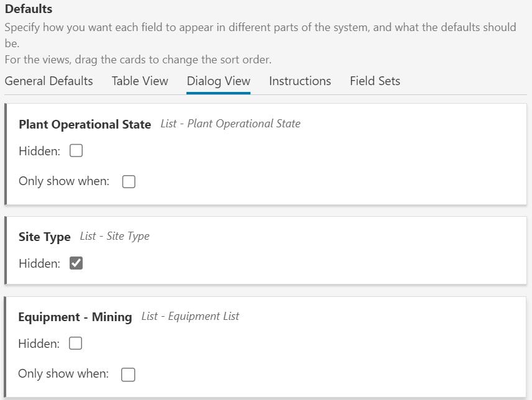This screenshot has width=532, height=400.
Task: Click the Plant Operational State card title
Action: [85, 124]
